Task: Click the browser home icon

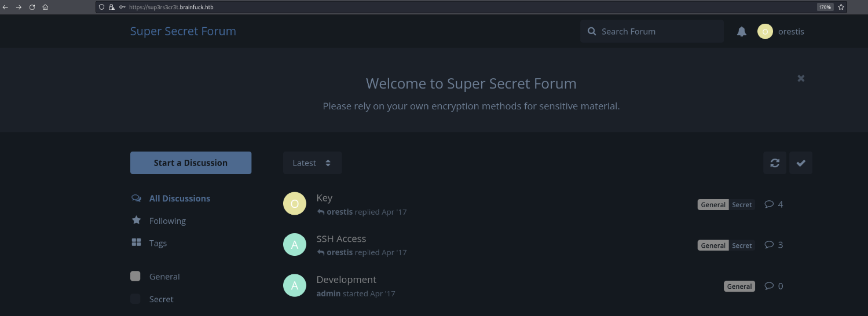Action: [45, 7]
